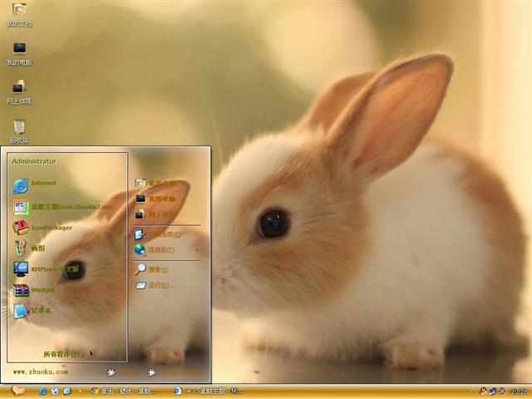Click the heart-shaped Start button

tap(18, 391)
